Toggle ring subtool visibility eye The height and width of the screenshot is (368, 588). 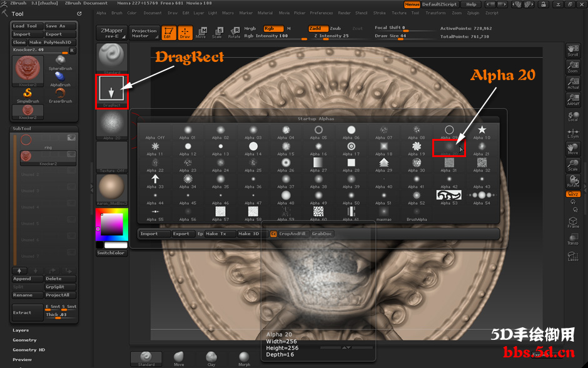[71, 138]
